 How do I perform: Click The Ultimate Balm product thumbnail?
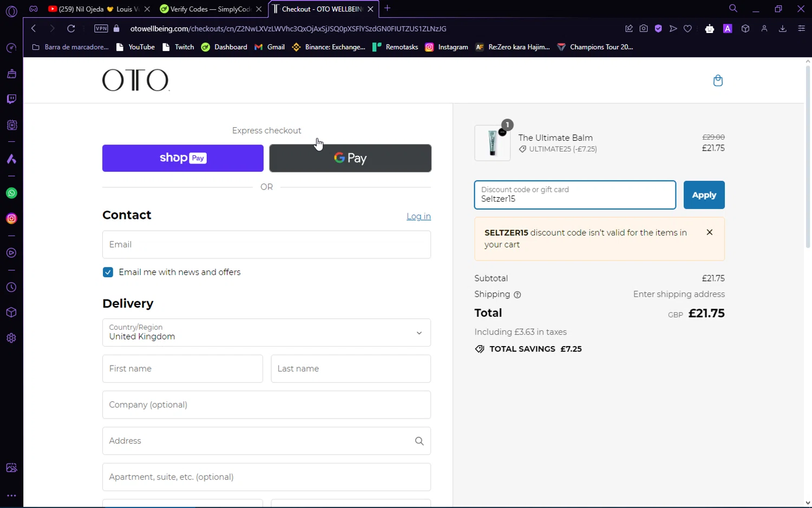point(492,143)
